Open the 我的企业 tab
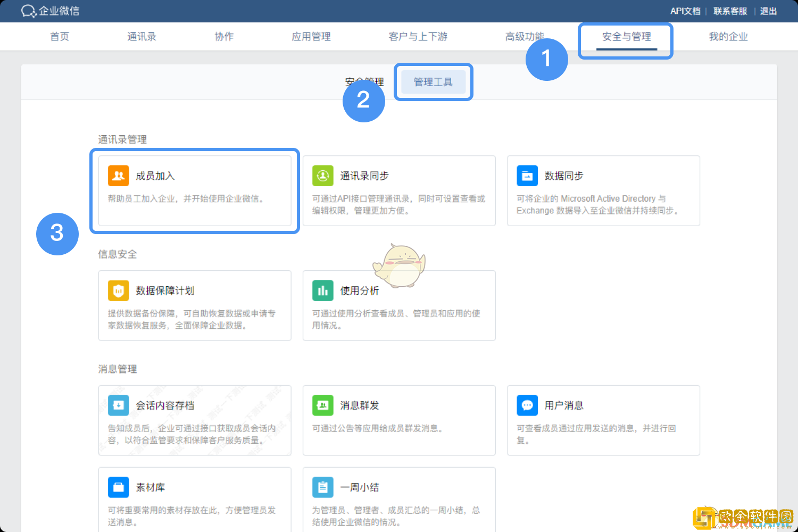 tap(728, 37)
